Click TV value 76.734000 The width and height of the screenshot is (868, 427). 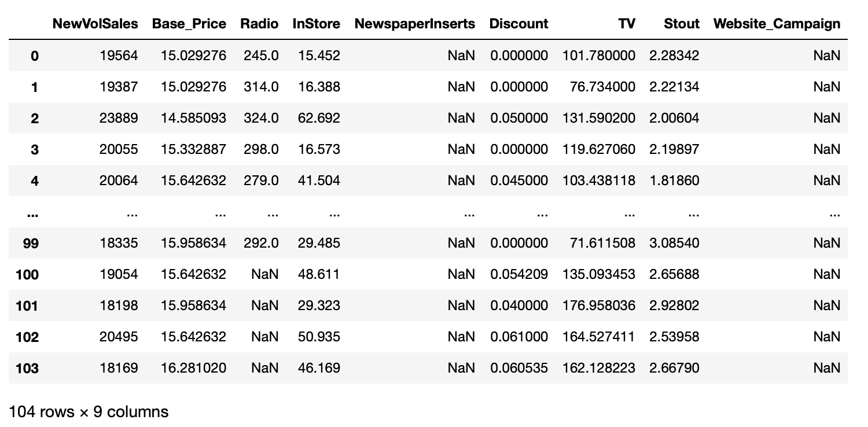click(x=604, y=87)
